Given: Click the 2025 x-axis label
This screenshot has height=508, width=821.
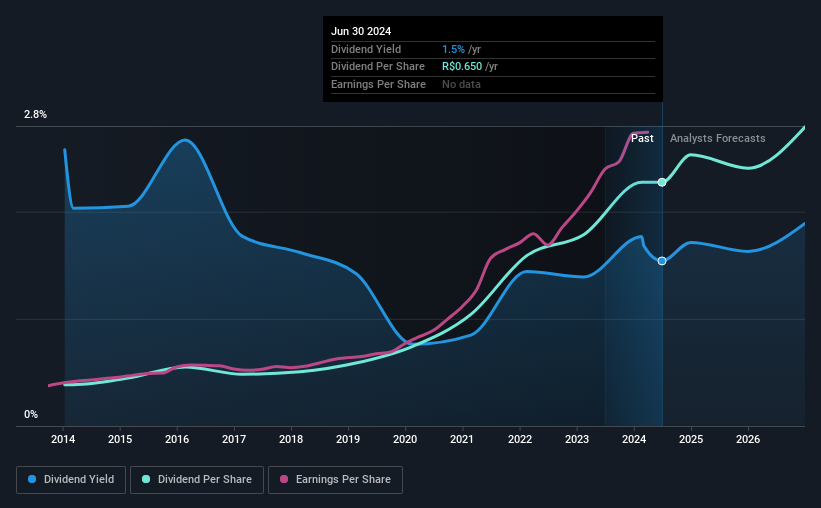Looking at the screenshot, I should click(x=691, y=439).
